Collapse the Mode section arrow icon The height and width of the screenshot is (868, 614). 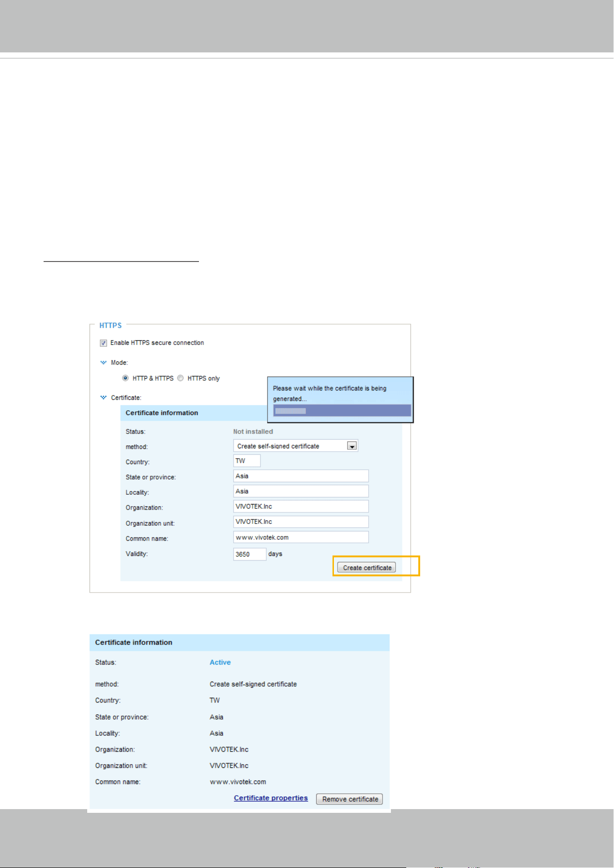pos(103,363)
